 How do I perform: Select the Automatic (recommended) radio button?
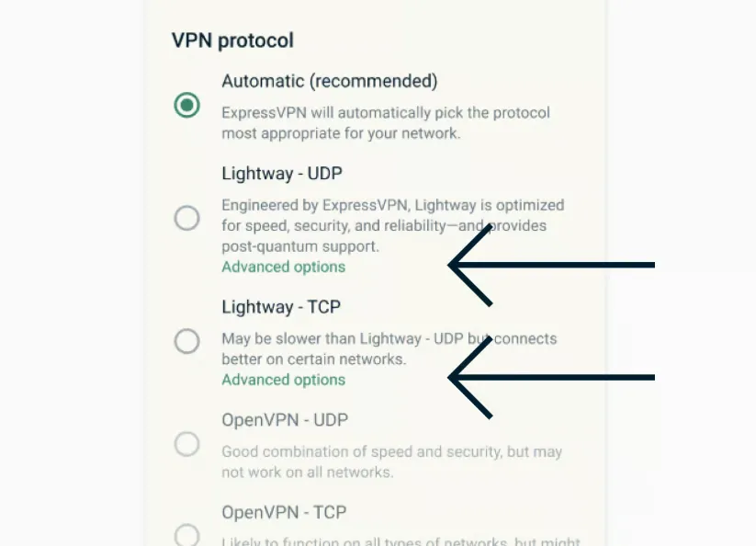point(186,105)
